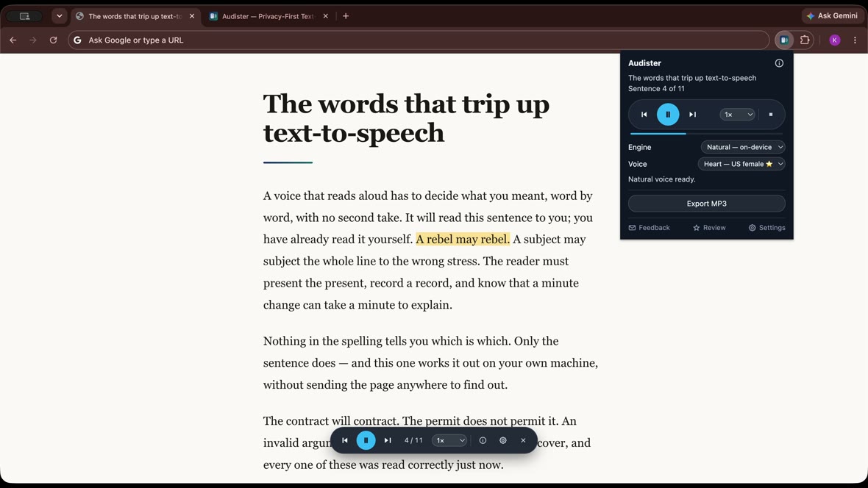Open the Review link
This screenshot has height=488, width=868.
pyautogui.click(x=709, y=227)
